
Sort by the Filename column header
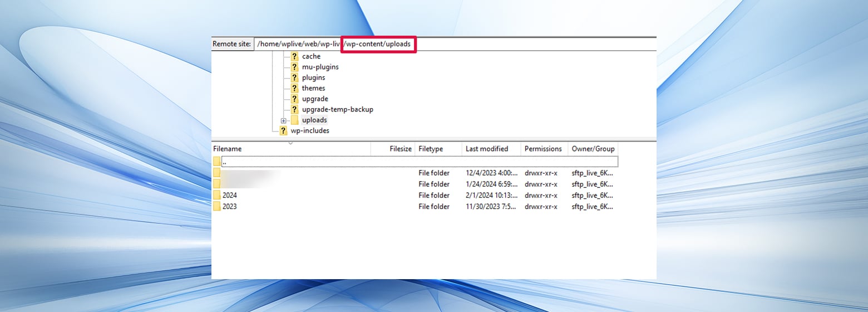pos(291,149)
